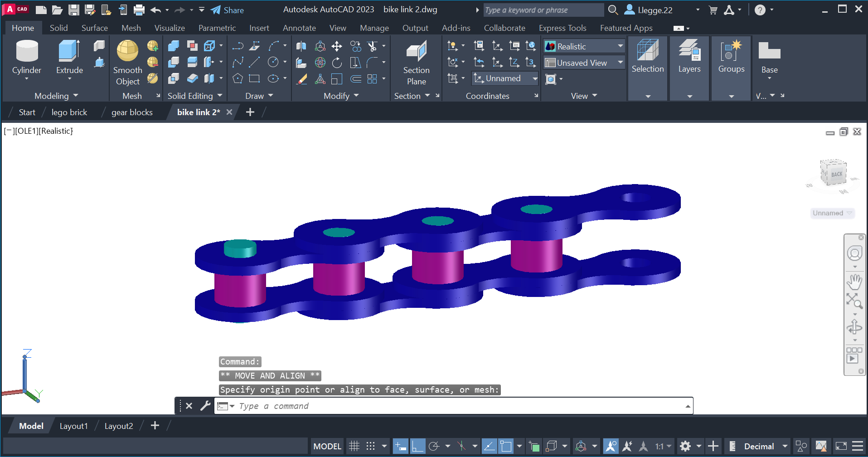Click the 3D Mirror tool

301,46
